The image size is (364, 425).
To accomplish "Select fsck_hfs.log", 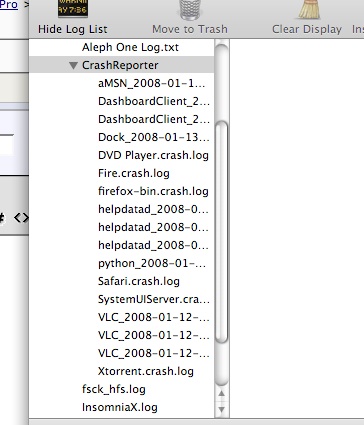I will [114, 389].
